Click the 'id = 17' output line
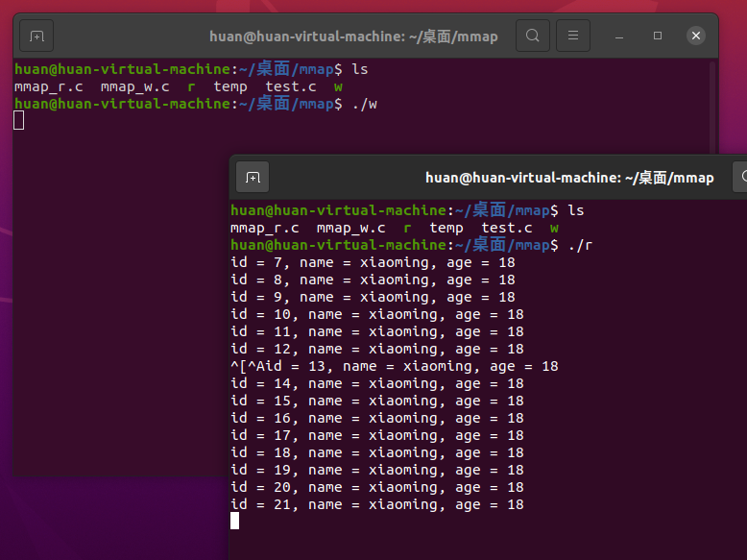 pos(377,435)
